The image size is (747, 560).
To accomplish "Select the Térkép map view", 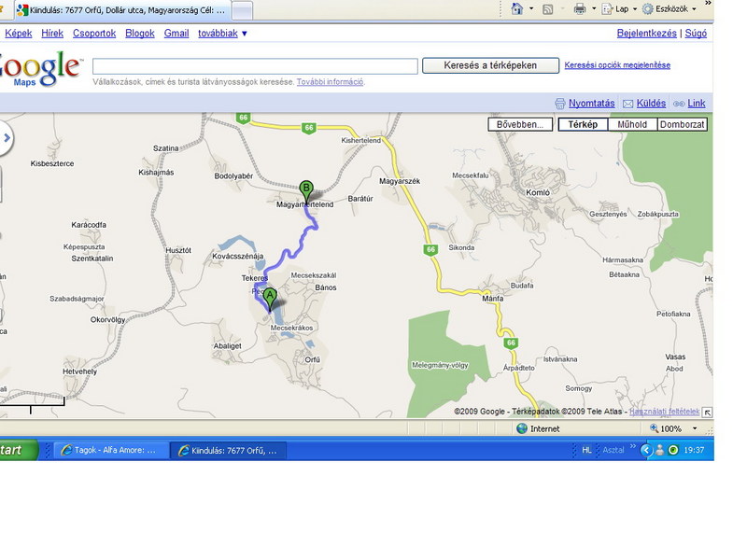I will coord(583,124).
